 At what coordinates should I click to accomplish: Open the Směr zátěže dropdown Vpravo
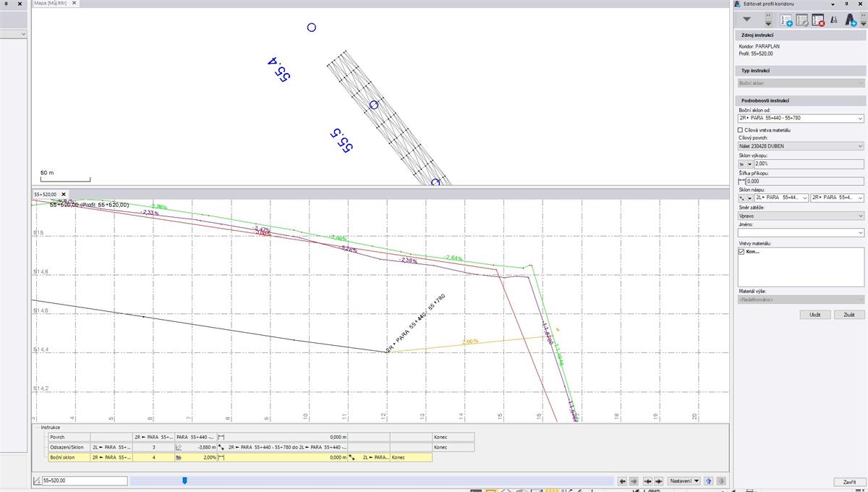[800, 216]
